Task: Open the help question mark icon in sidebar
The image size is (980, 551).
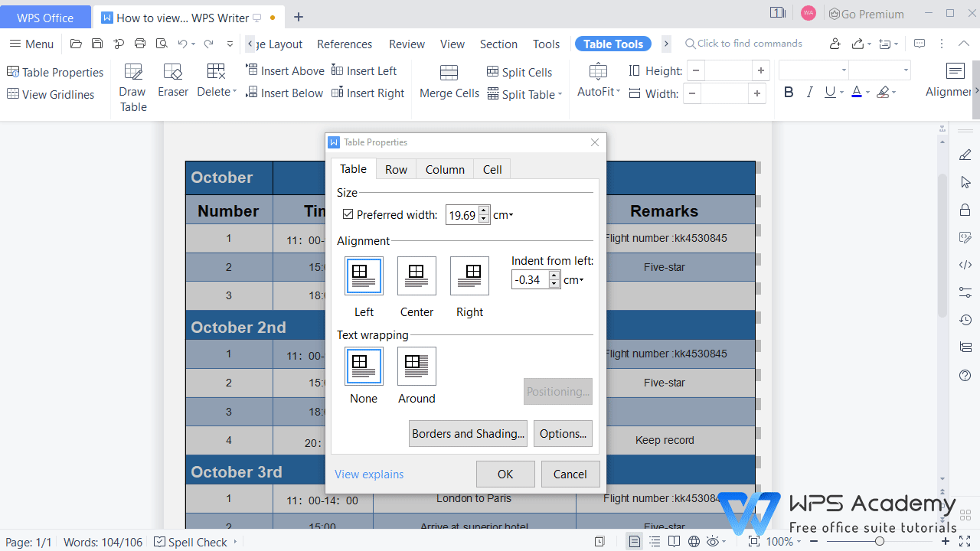Action: 965,375
